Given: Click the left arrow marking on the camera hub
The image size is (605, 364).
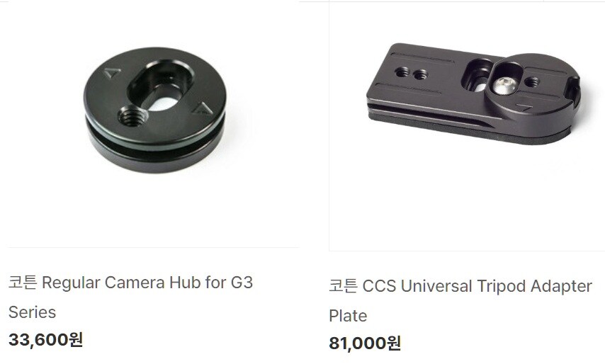Looking at the screenshot, I should (112, 72).
